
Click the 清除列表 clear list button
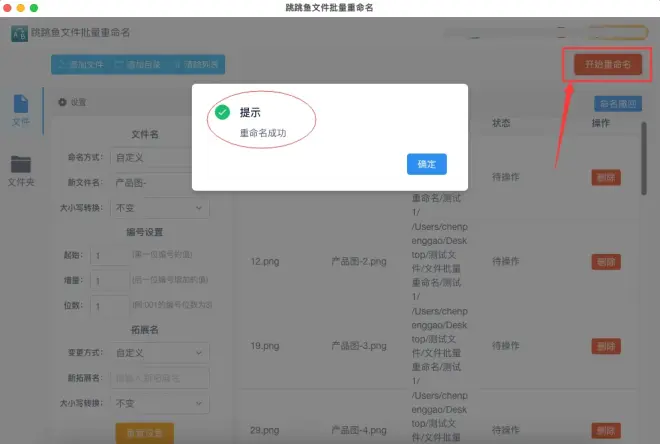[x=196, y=64]
